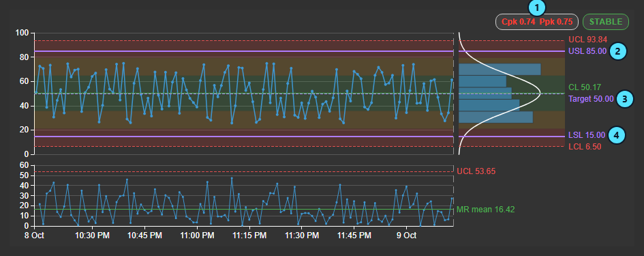This screenshot has width=644, height=256.
Task: Select the Target 50.00 label
Action: tap(591, 99)
